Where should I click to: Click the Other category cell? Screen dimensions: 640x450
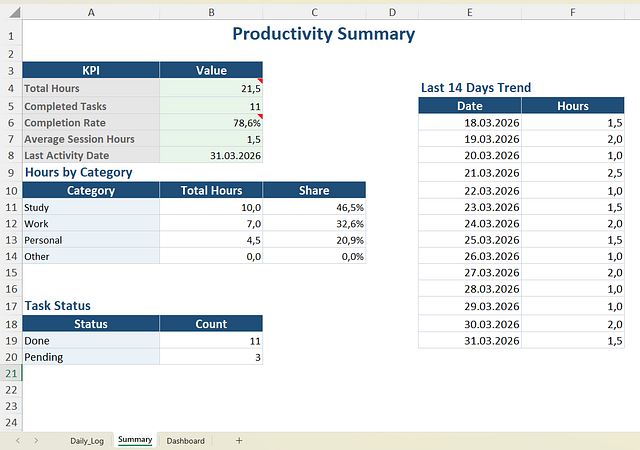[91, 256]
